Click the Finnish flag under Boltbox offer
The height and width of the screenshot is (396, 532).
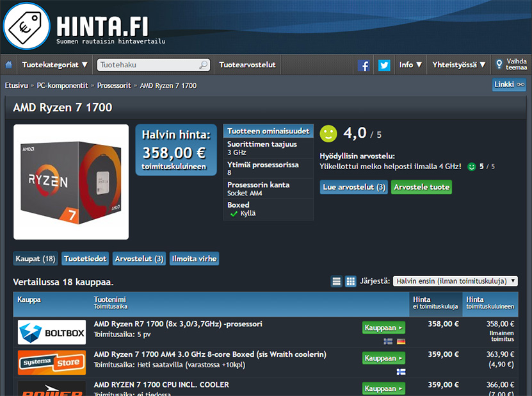click(388, 342)
